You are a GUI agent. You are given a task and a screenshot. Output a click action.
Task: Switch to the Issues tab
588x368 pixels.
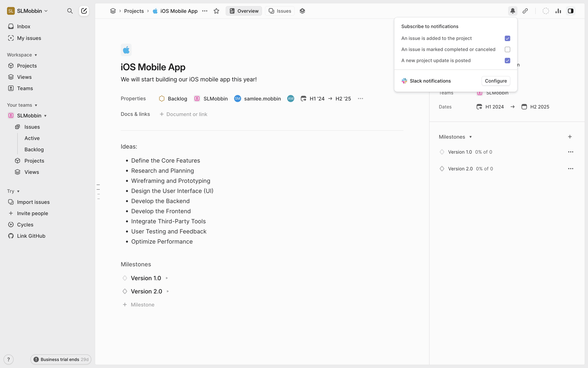pos(280,11)
